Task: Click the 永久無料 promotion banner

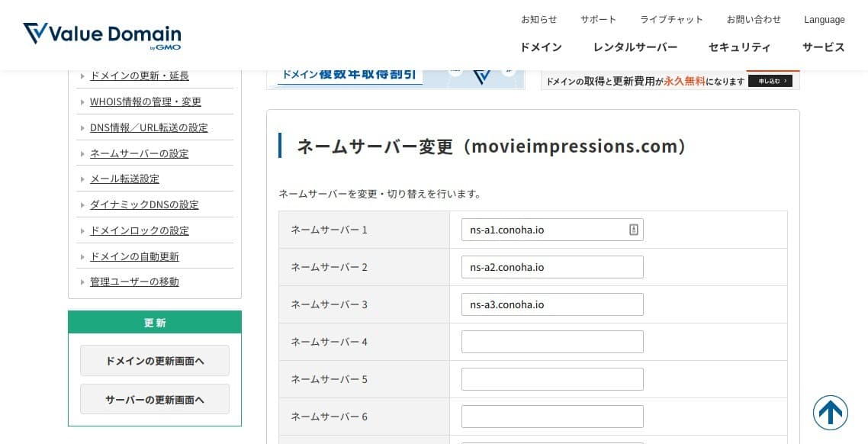Action: pos(670,79)
